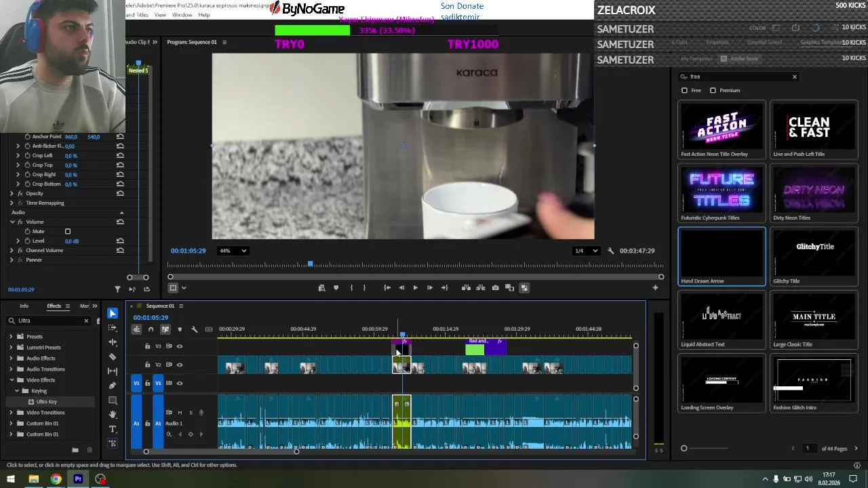
Task: Open Program monitor settings wrench
Action: 610,251
